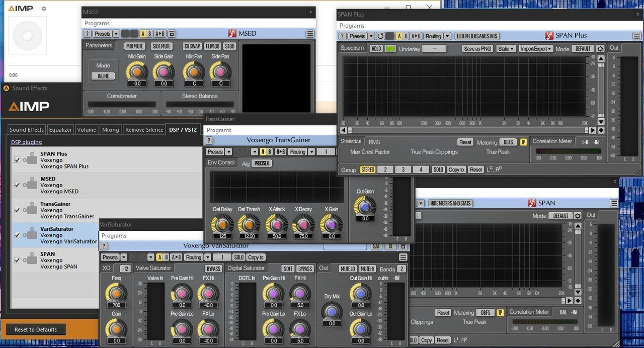Click the INLINE mode button in MSED
The height and width of the screenshot is (348, 644).
[x=103, y=76]
